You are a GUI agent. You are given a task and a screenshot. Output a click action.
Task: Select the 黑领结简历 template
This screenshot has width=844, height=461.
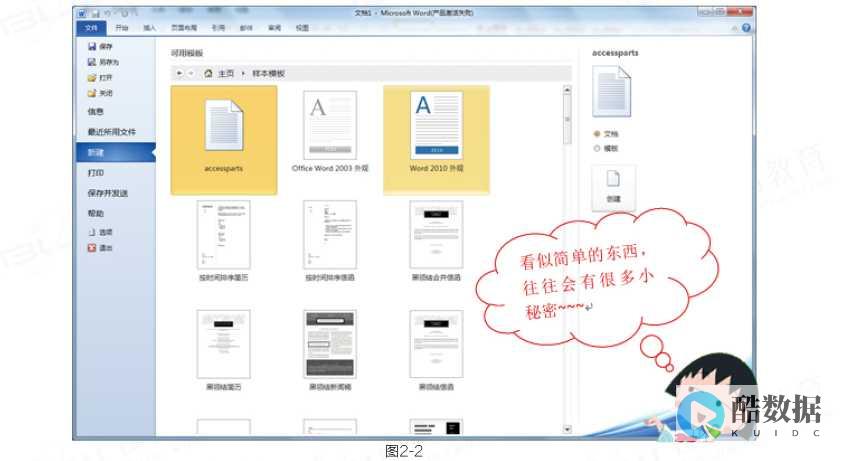(224, 350)
